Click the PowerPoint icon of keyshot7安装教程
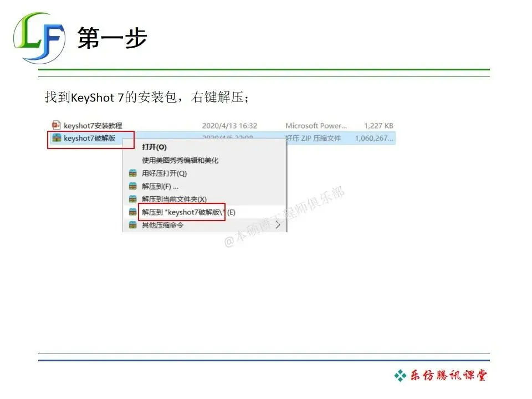 click(x=57, y=125)
